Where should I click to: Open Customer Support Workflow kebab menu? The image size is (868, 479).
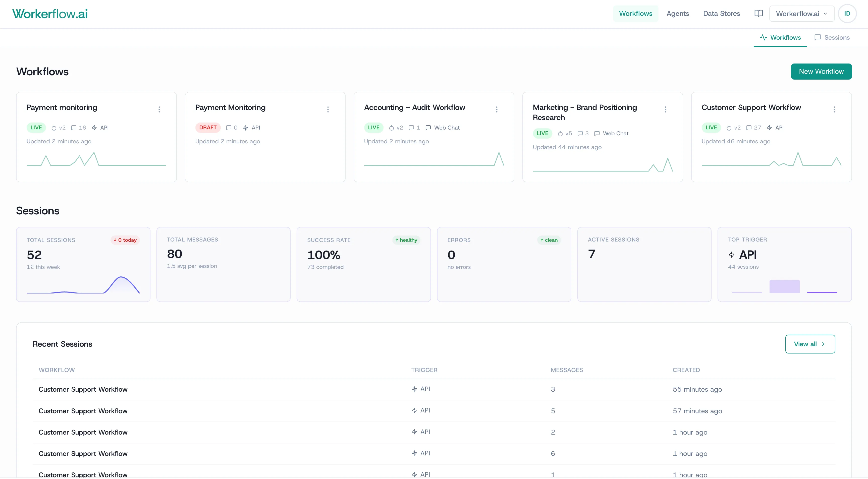coord(834,109)
